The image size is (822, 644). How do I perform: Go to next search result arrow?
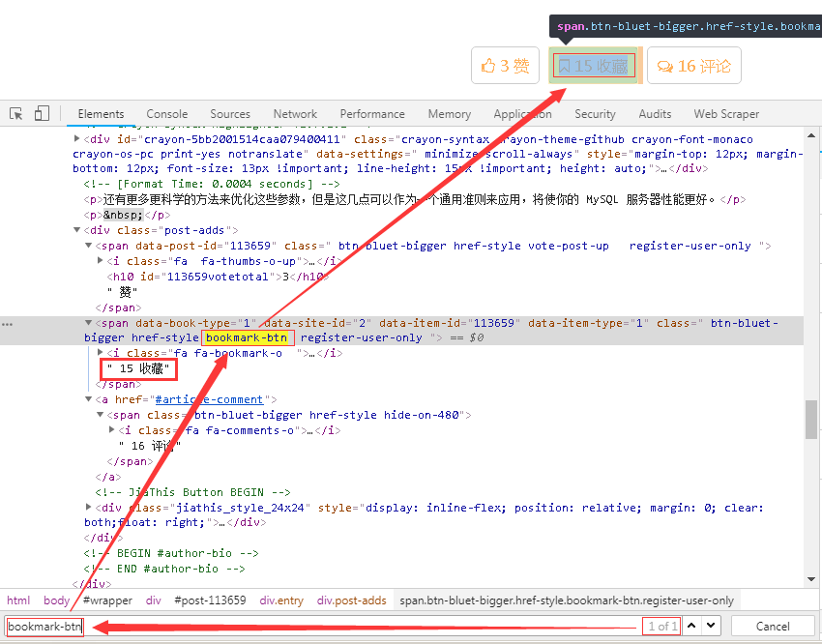point(711,626)
